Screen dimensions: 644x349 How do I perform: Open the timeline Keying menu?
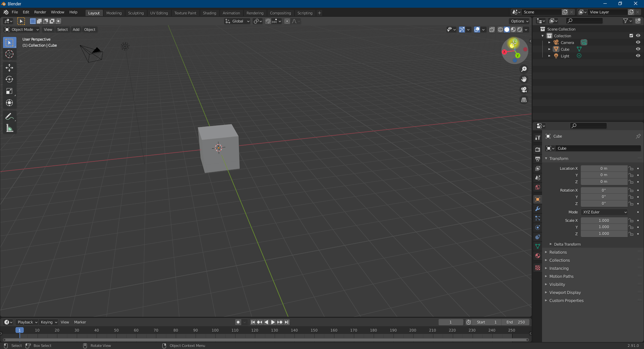49,322
